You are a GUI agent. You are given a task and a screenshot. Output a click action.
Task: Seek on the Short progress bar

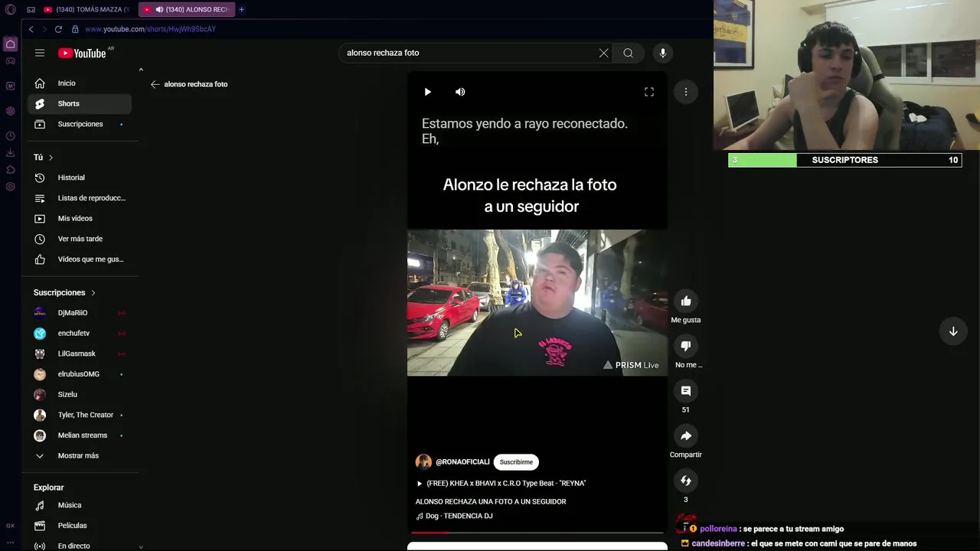pos(537,532)
